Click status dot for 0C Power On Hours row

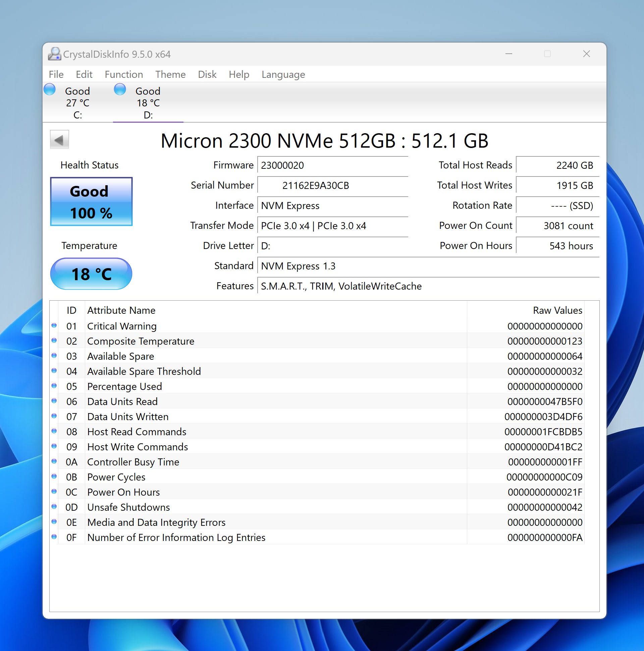pyautogui.click(x=54, y=492)
